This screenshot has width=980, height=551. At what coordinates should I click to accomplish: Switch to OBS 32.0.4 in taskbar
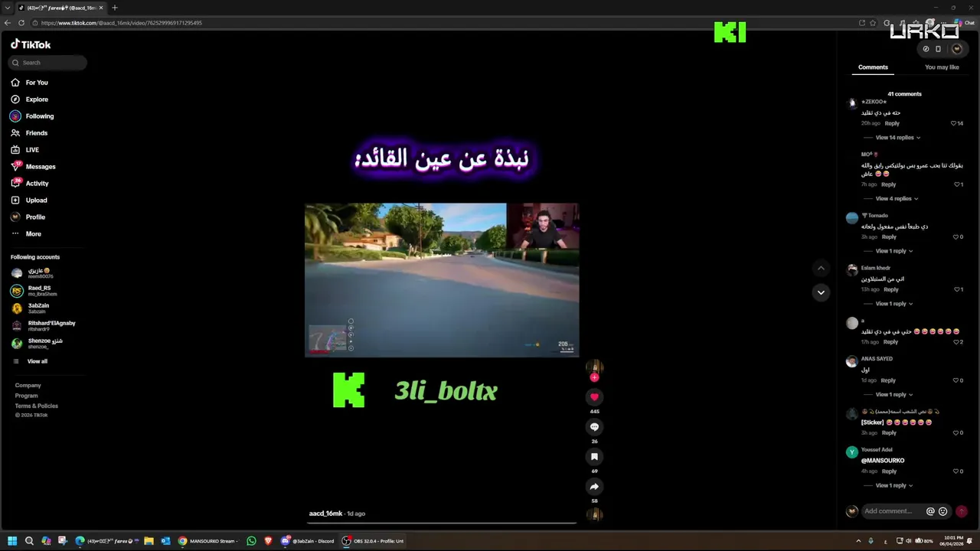pyautogui.click(x=374, y=541)
